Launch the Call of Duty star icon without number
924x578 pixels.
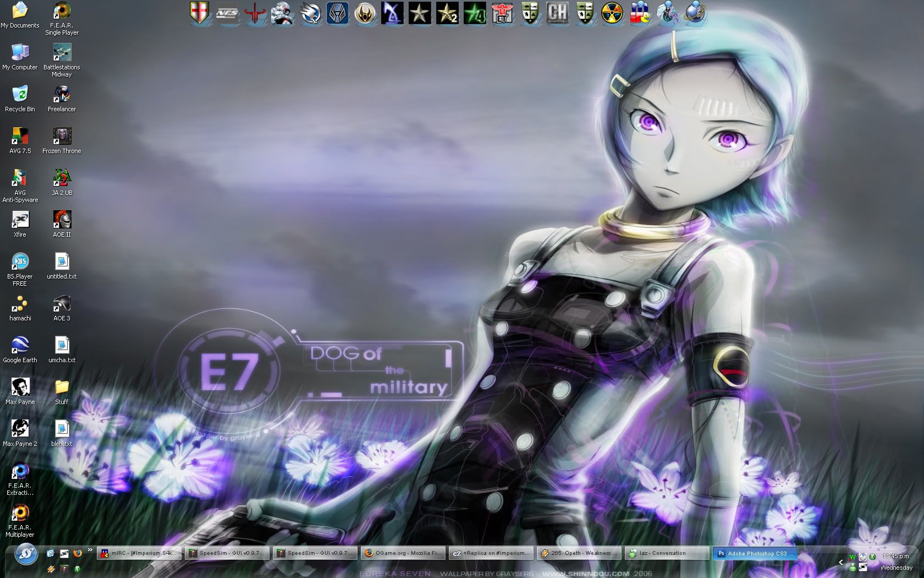[420, 13]
